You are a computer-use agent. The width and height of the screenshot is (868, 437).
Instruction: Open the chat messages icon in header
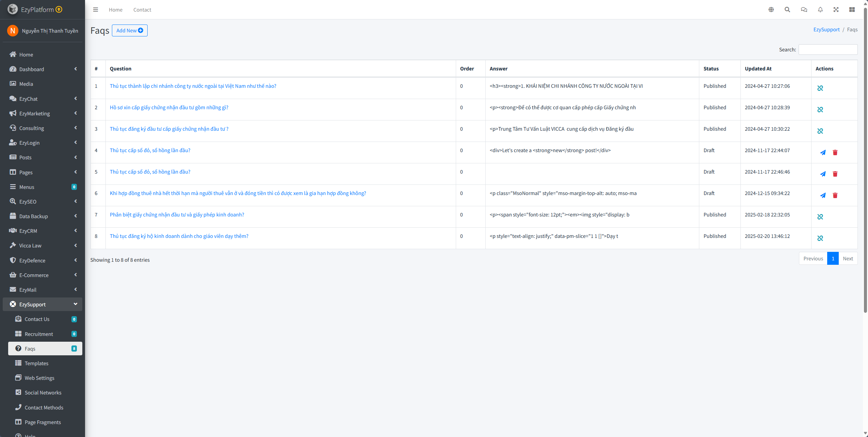[x=804, y=10]
